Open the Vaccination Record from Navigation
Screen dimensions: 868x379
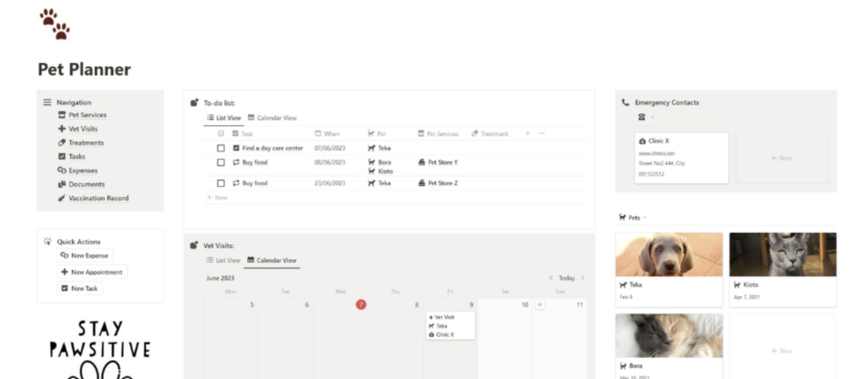click(x=97, y=198)
